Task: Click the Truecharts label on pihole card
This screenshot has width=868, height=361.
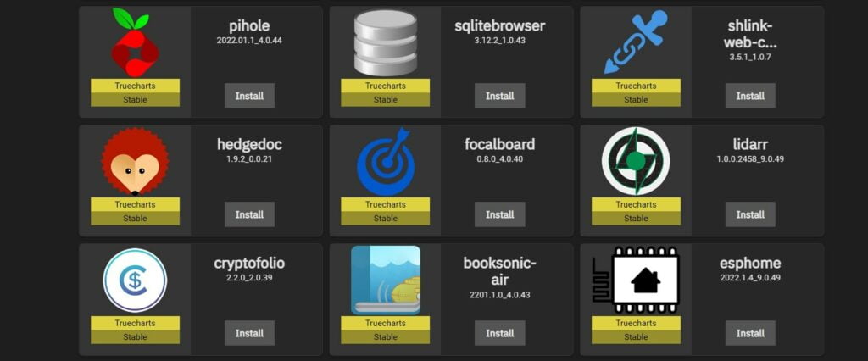Action: (x=135, y=86)
